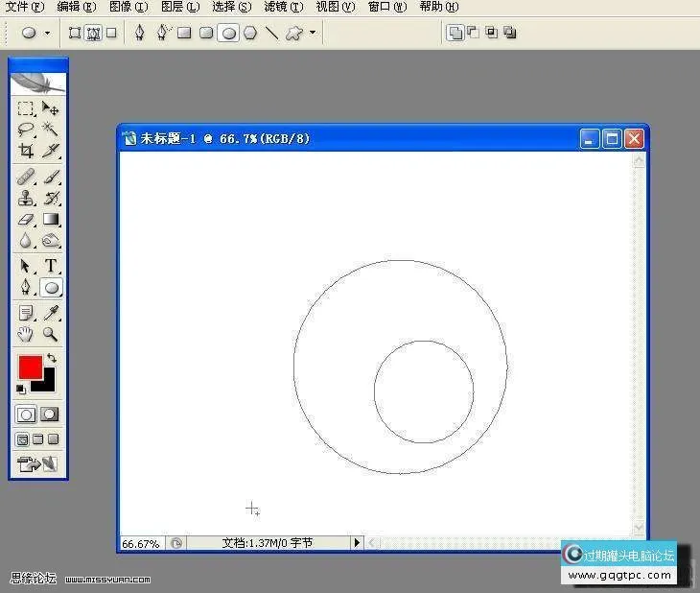Viewport: 700px width, 593px height.
Task: Swap foreground and background colors
Action: point(52,358)
